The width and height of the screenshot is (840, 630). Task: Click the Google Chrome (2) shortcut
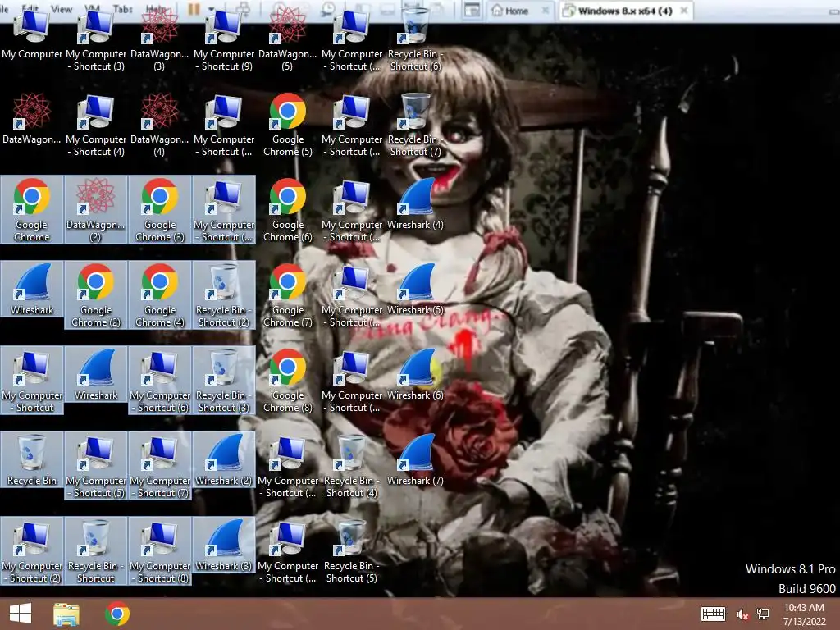(96, 295)
